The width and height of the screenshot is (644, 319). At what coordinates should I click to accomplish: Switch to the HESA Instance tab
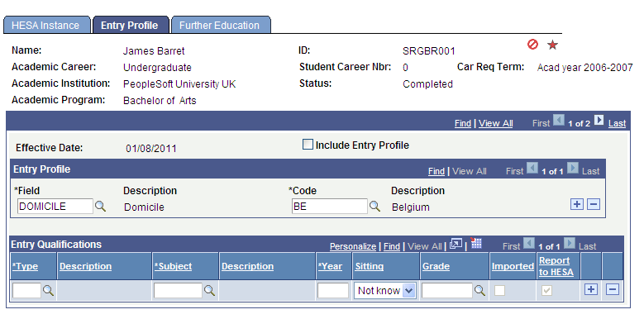pyautogui.click(x=46, y=26)
